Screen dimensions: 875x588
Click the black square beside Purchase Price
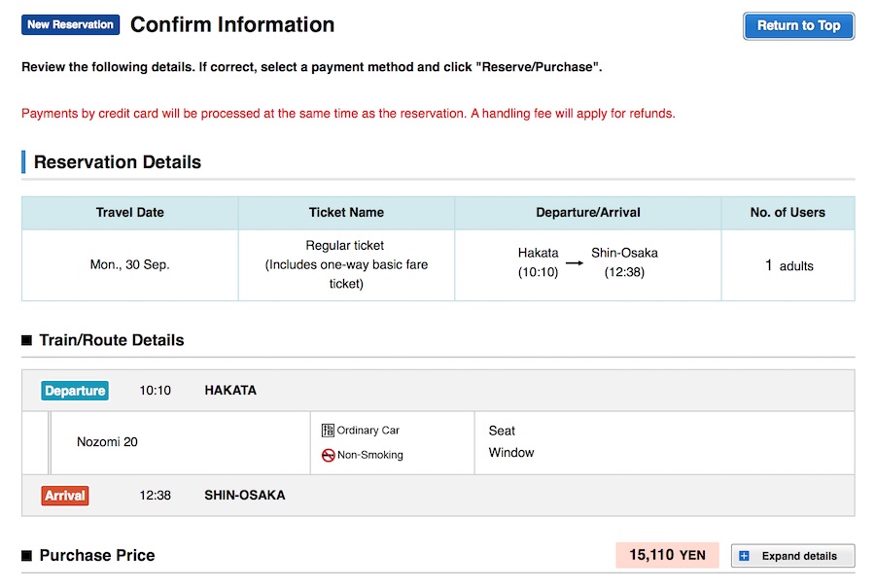point(27,556)
